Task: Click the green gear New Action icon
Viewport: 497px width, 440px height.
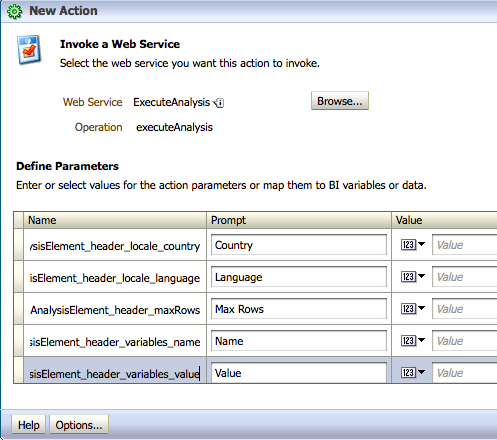Action: [x=15, y=12]
